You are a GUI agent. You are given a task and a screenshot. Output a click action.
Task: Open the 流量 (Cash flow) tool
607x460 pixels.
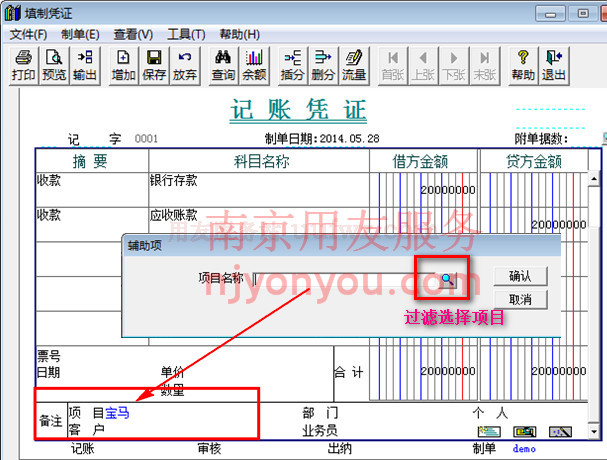click(353, 65)
